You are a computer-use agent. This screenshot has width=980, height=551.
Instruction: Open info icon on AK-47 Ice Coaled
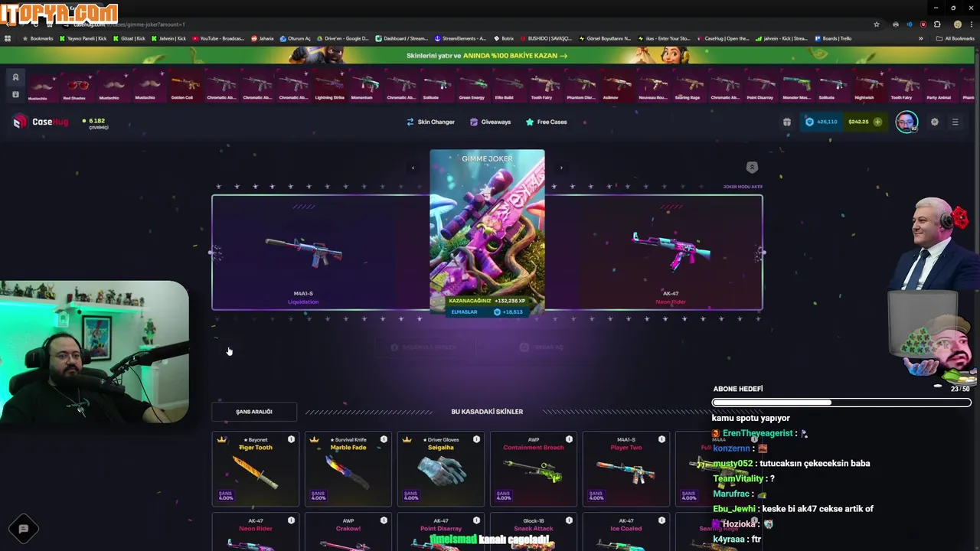[x=661, y=520]
